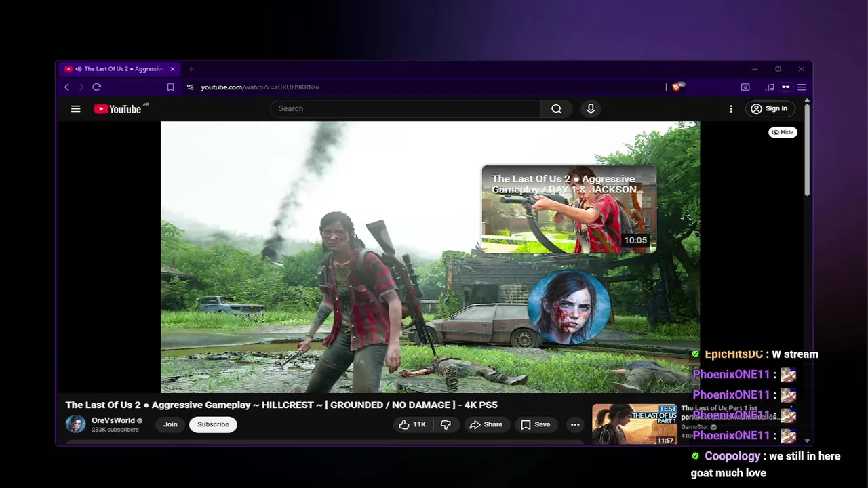
Task: Select the Last Of Us 2 browser tab
Action: coord(119,69)
